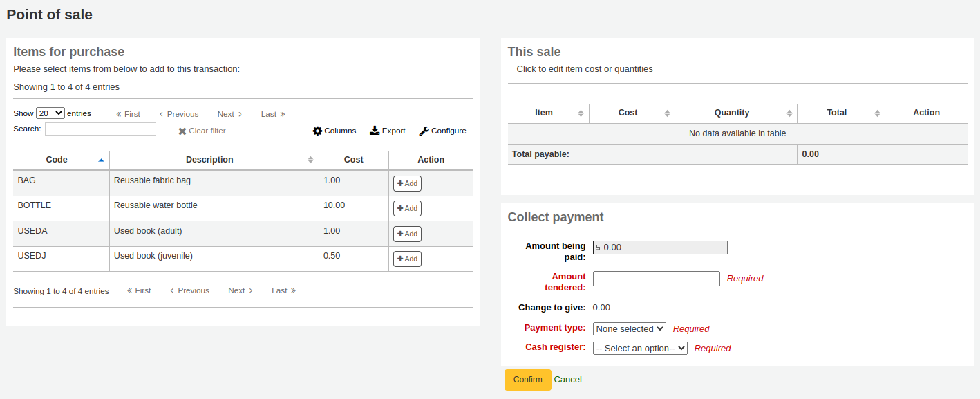Open the Show entries dropdown
The image size is (980, 399).
[x=50, y=113]
